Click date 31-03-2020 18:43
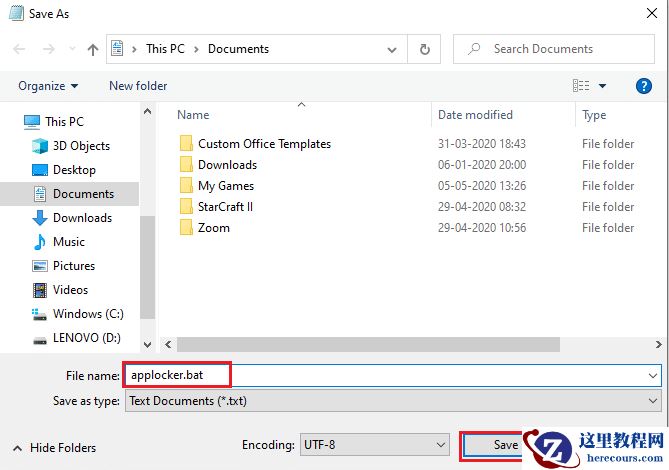The width and height of the screenshot is (669, 470). [x=482, y=144]
